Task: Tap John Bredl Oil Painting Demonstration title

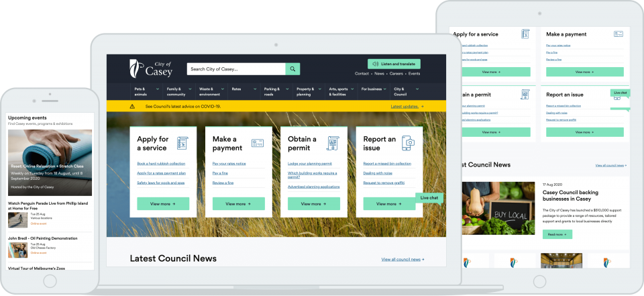Action: pos(43,238)
